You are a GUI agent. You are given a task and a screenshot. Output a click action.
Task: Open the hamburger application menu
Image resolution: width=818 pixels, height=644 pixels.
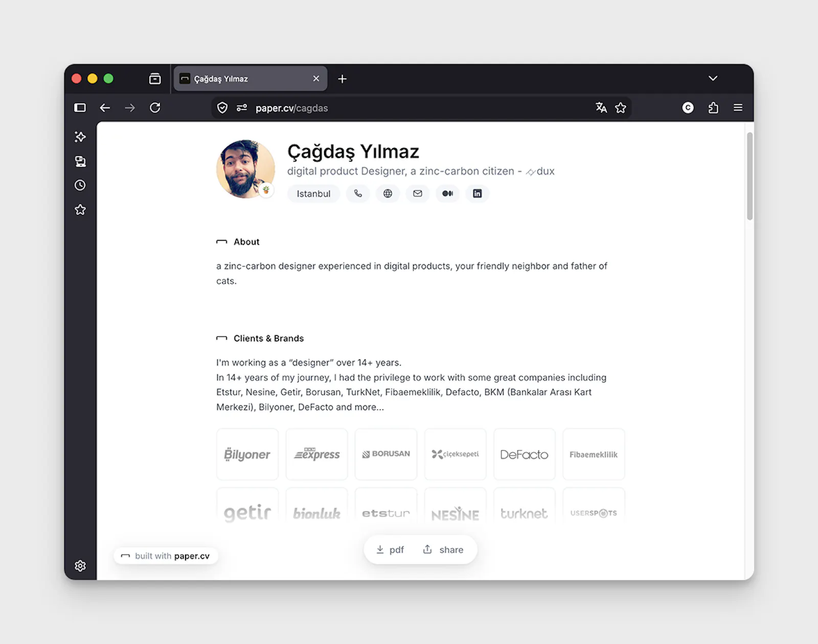point(738,107)
